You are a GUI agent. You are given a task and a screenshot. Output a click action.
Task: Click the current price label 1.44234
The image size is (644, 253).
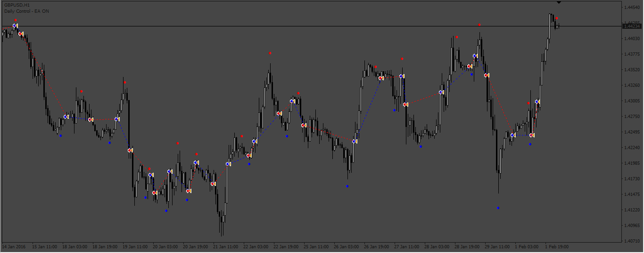(x=632, y=26)
